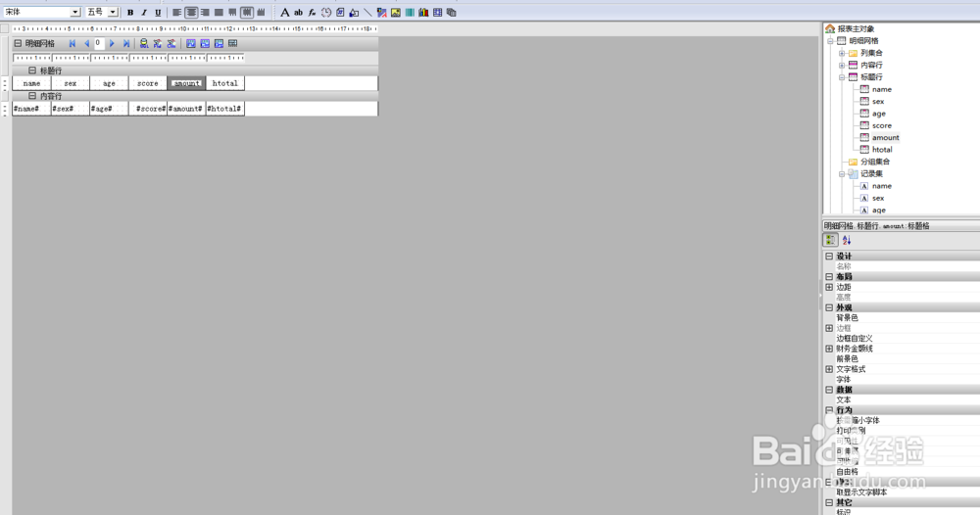
Task: Select name title cell in header row
Action: pyautogui.click(x=32, y=83)
